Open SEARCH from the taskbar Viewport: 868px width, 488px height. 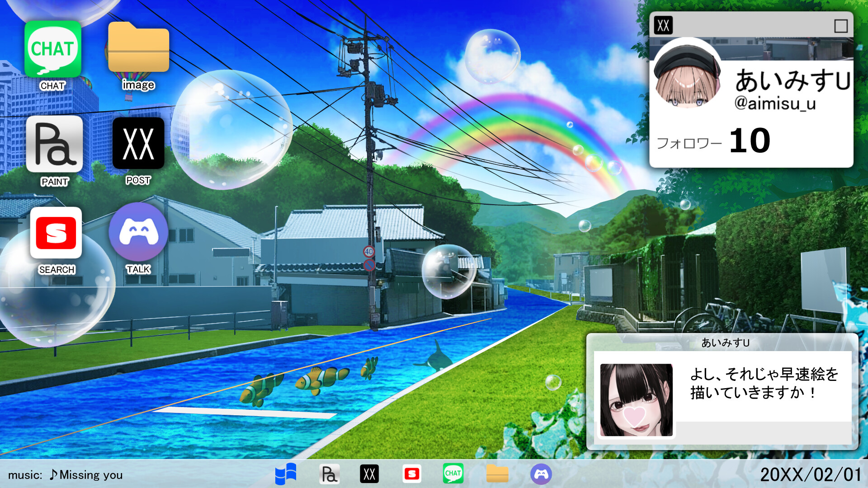click(x=412, y=474)
